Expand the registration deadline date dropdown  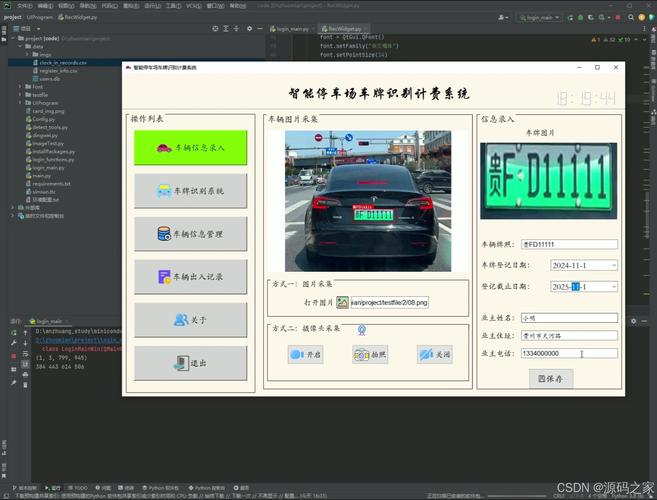pos(614,287)
